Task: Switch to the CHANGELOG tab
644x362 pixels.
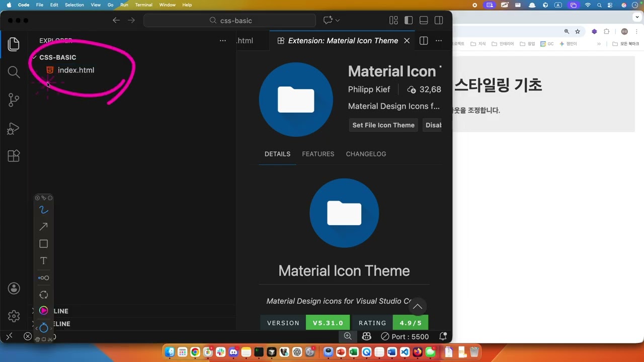Action: [366, 154]
